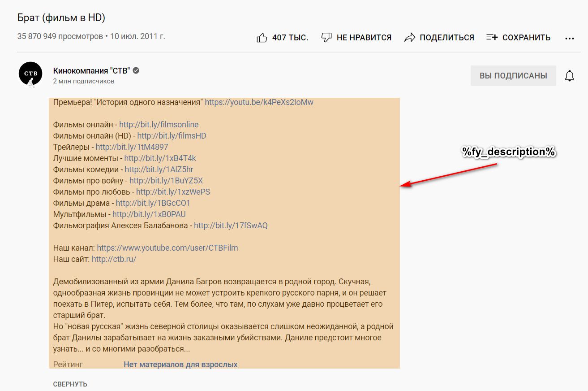The height and width of the screenshot is (391, 588).
Task: Open the Кинокомпания "СТВ" channel name
Action: click(x=91, y=70)
